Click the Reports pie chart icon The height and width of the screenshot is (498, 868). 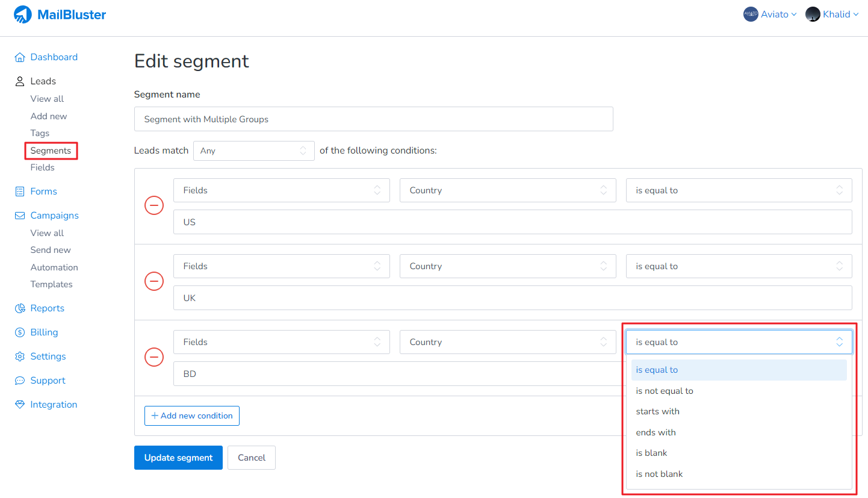point(20,308)
